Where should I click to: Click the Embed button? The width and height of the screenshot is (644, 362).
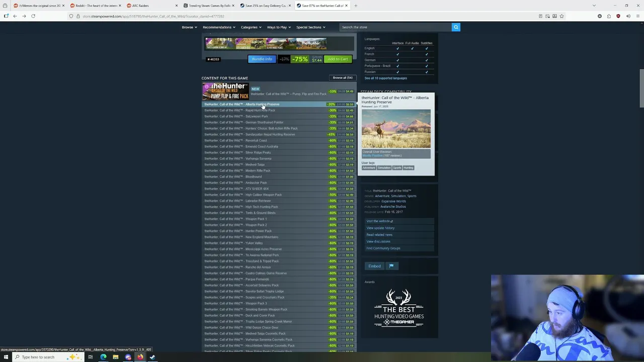[374, 266]
